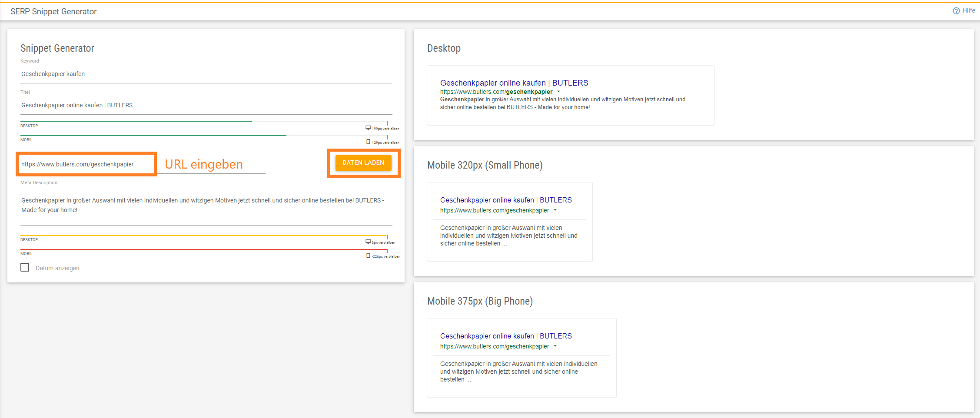The image size is (980, 418).
Task: Click the title DESKTOP green progress bar
Action: [136, 122]
